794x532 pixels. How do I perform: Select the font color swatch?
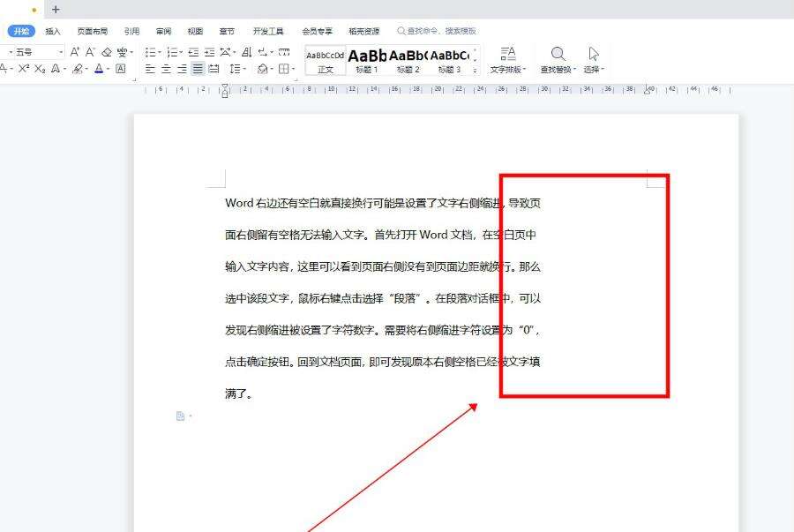coord(98,69)
